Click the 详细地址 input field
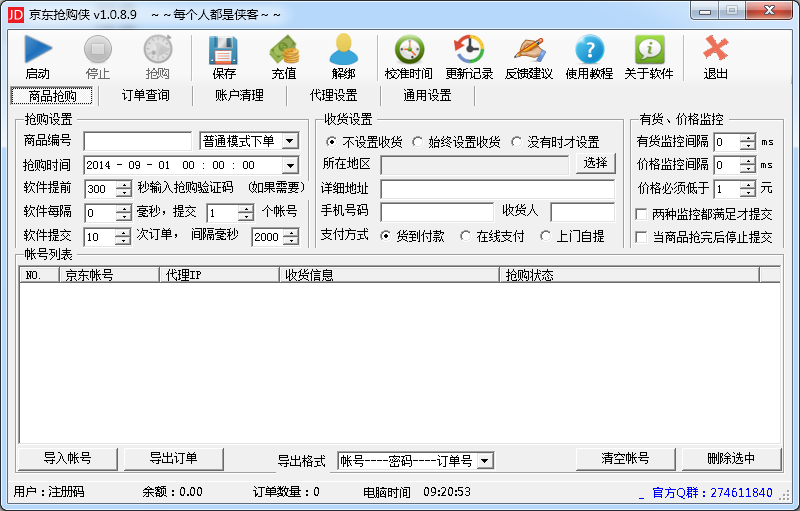The image size is (800, 511). point(497,189)
